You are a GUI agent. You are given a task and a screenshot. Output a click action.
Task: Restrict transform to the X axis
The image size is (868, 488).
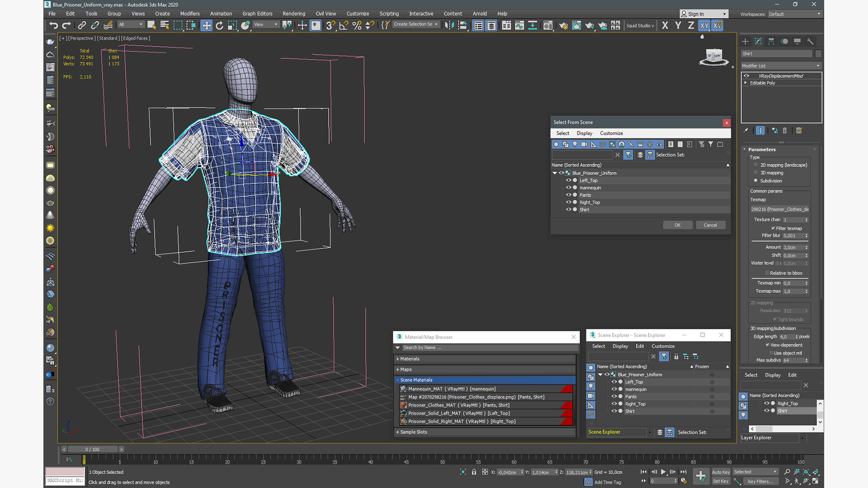665,25
